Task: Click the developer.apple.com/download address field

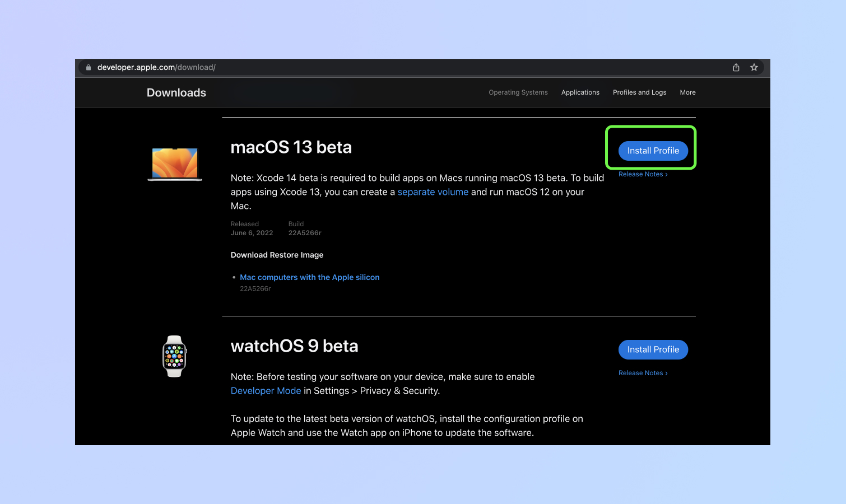Action: [x=422, y=67]
